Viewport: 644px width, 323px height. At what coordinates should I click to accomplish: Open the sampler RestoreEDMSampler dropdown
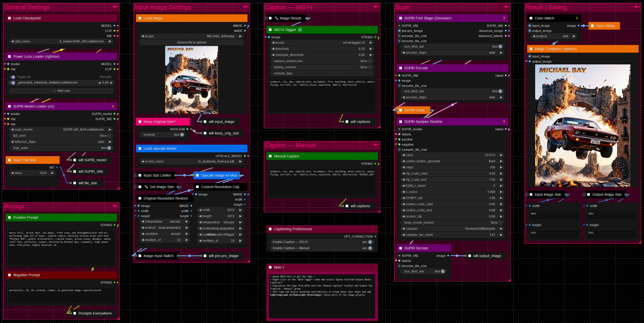[452, 229]
